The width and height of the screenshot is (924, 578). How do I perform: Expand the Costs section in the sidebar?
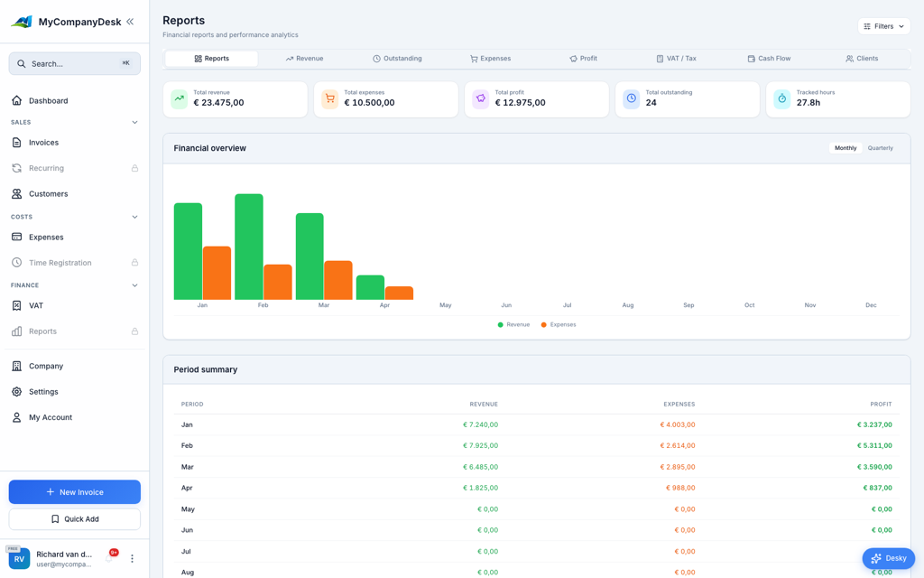(x=135, y=217)
